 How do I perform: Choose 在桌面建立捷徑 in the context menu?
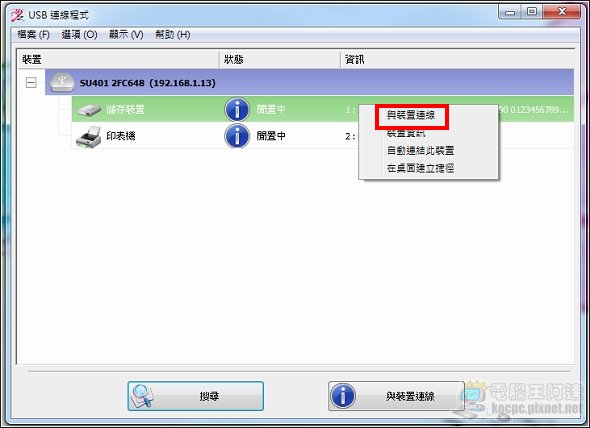point(420,168)
